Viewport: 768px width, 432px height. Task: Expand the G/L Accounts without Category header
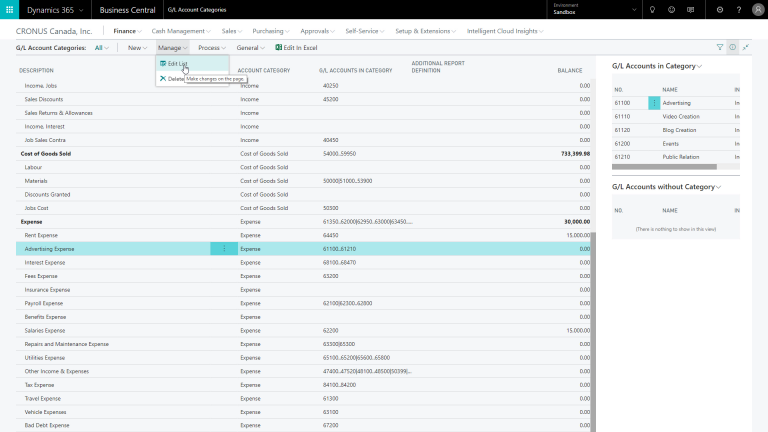(666, 187)
